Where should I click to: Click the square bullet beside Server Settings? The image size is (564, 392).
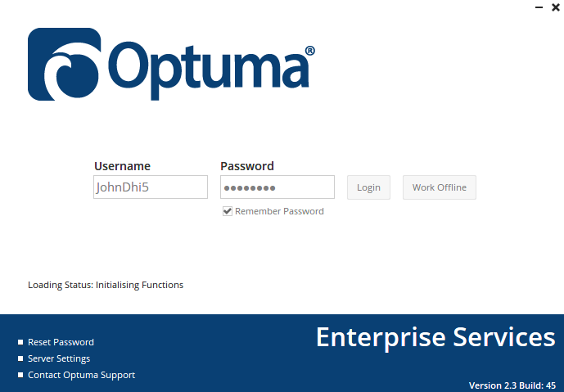tap(20, 359)
